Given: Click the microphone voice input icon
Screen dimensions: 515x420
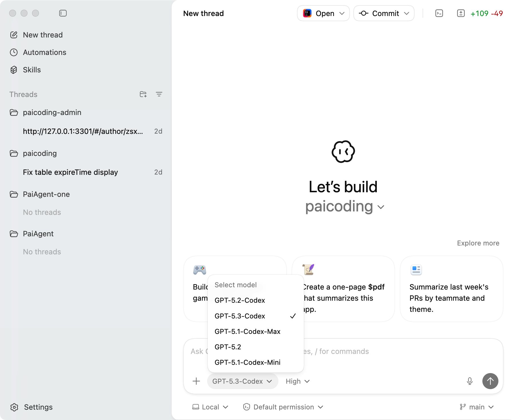Looking at the screenshot, I should click(x=470, y=381).
